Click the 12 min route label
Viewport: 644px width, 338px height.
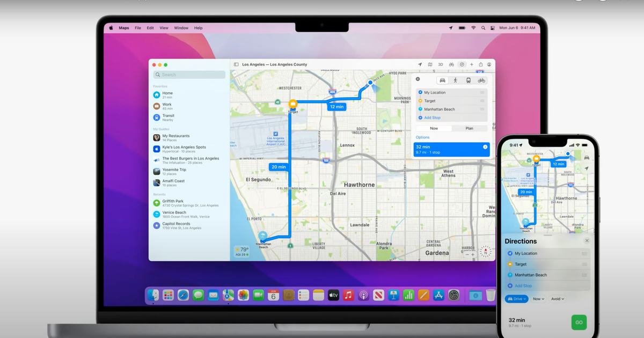point(336,107)
